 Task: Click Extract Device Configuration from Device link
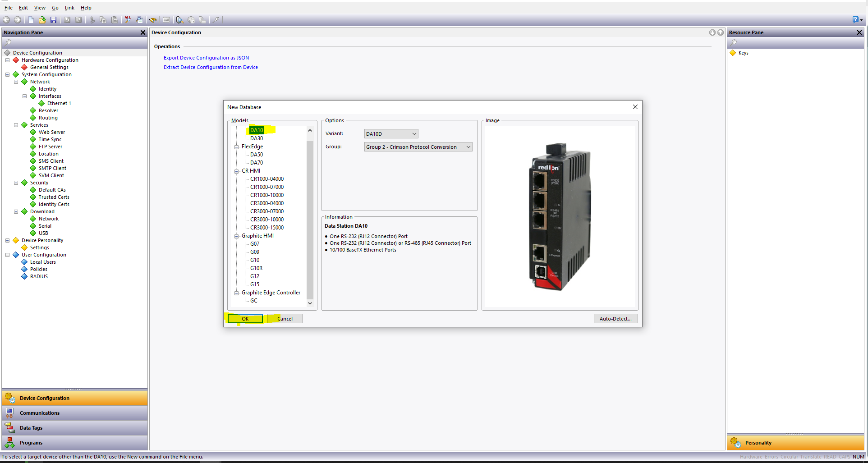coord(211,67)
